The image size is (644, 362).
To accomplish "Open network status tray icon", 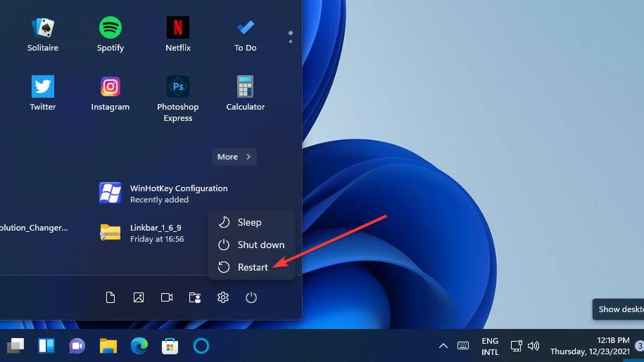I will coord(517,346).
